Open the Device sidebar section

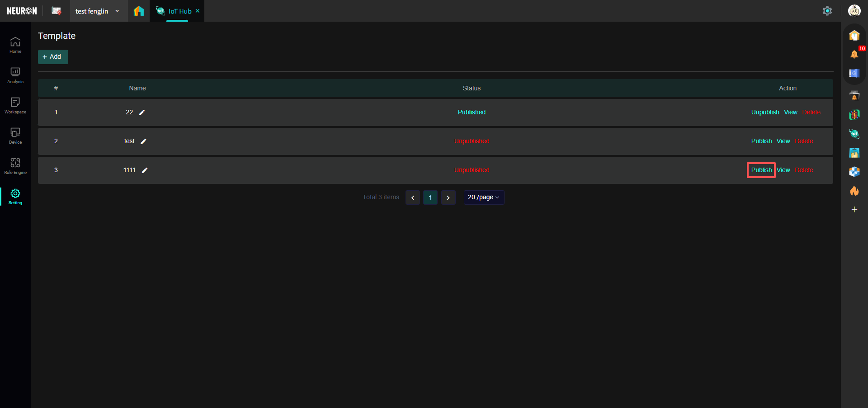click(x=15, y=136)
